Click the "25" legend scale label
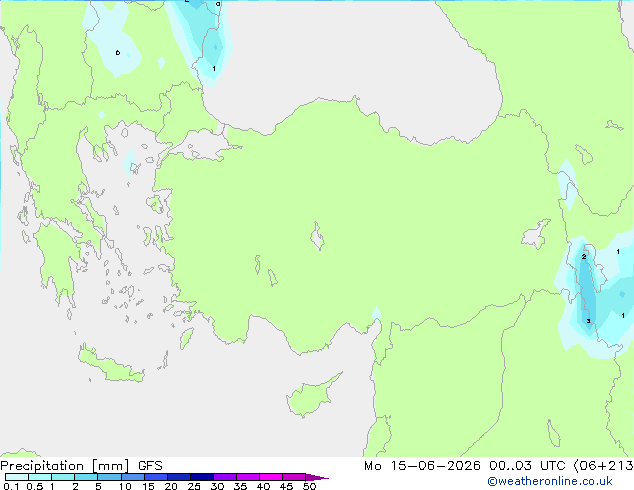Viewport: 634px width, 490px height. point(194,486)
